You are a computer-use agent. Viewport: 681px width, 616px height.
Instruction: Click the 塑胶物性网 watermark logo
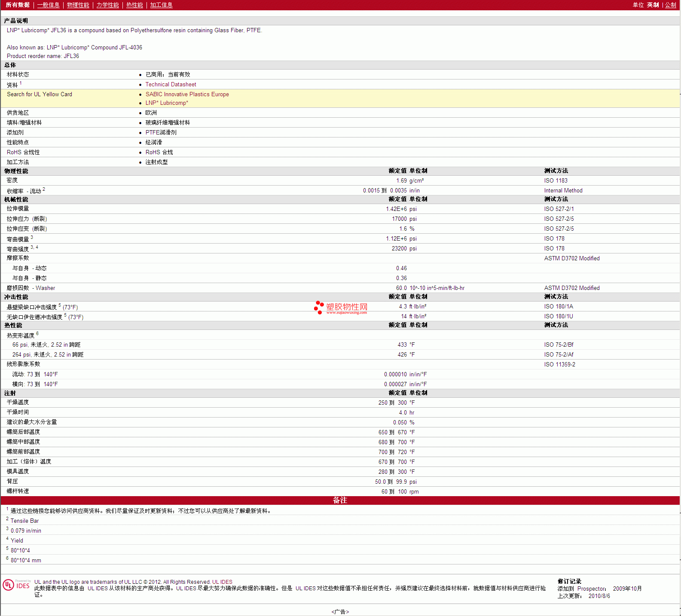(x=341, y=308)
